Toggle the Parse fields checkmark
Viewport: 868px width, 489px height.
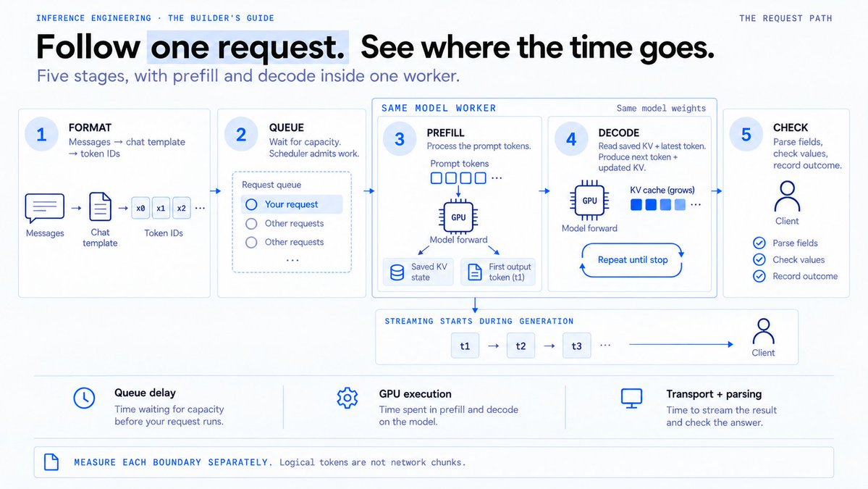(759, 243)
